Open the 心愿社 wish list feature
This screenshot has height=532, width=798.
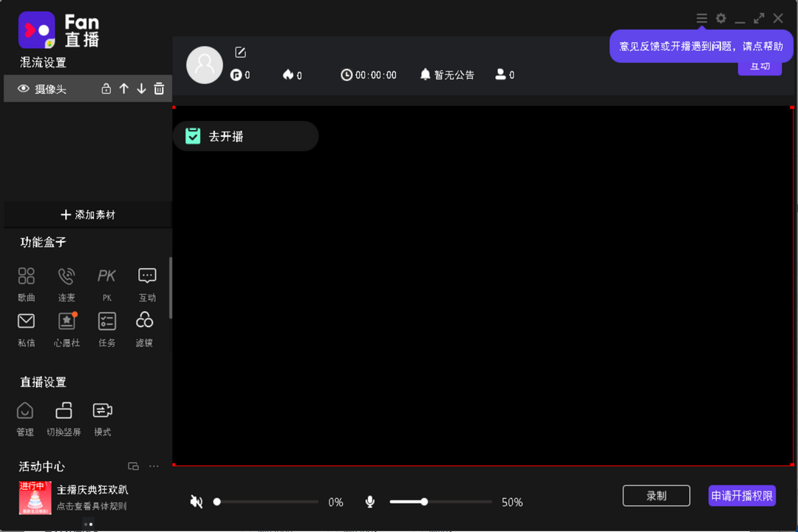66,320
